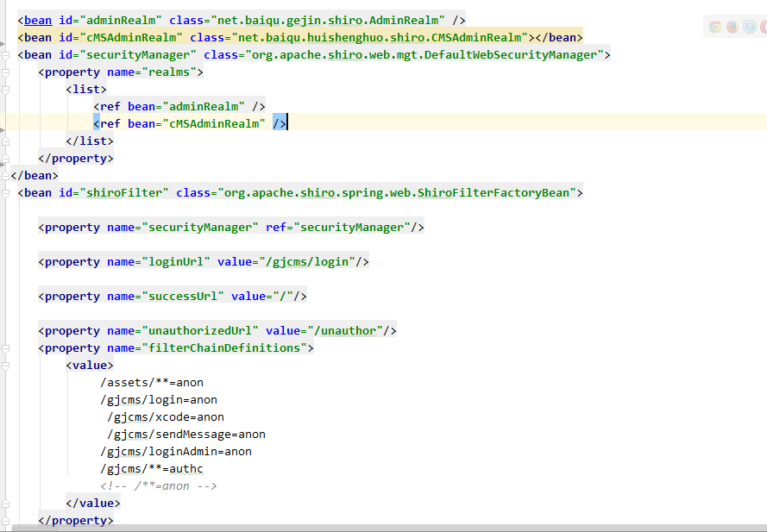Click the fold marker beside the </bean> closing tag
The height and width of the screenshot is (532, 767).
click(x=6, y=176)
